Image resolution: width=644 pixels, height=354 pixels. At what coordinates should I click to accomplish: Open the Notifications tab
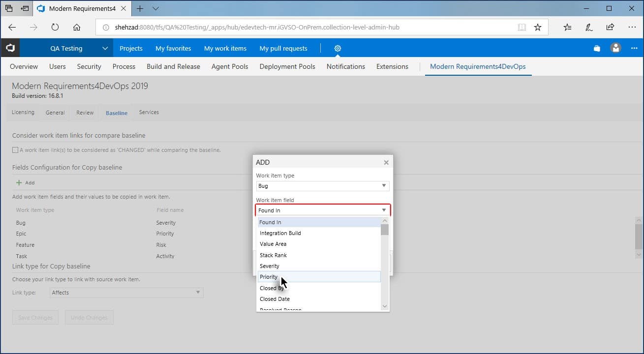tap(346, 66)
